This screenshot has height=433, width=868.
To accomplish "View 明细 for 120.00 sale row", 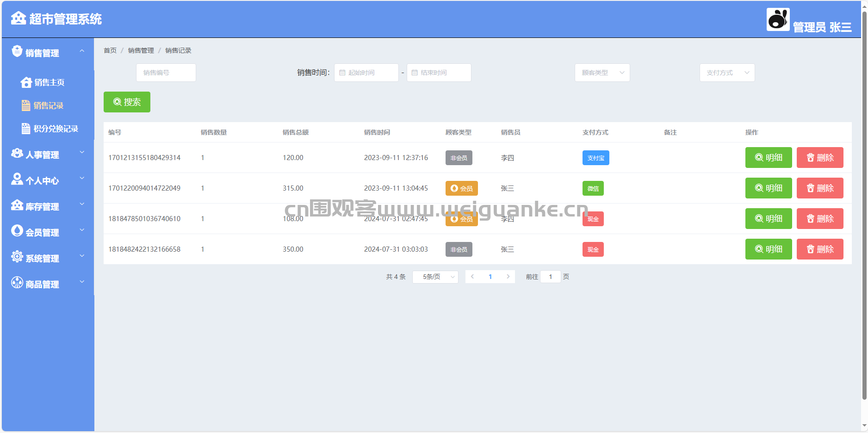I will pyautogui.click(x=769, y=157).
